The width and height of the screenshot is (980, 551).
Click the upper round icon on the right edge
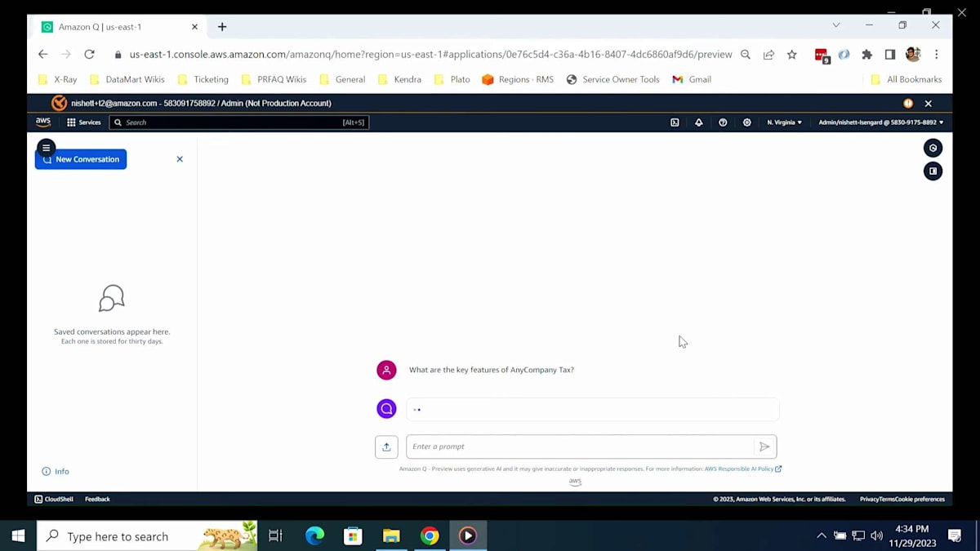[933, 148]
